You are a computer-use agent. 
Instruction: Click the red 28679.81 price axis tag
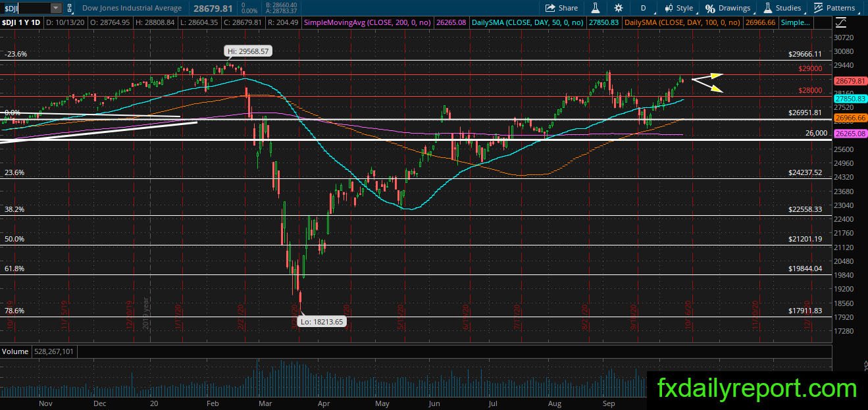849,80
